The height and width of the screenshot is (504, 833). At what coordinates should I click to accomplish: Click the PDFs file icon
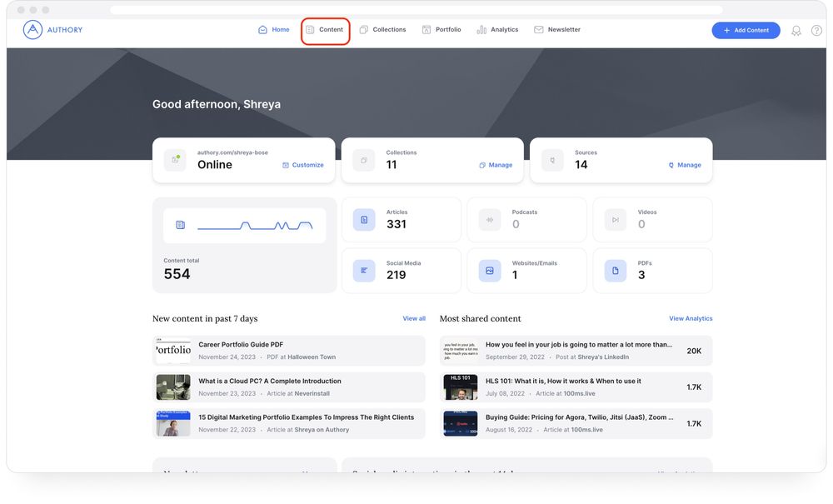tap(616, 271)
